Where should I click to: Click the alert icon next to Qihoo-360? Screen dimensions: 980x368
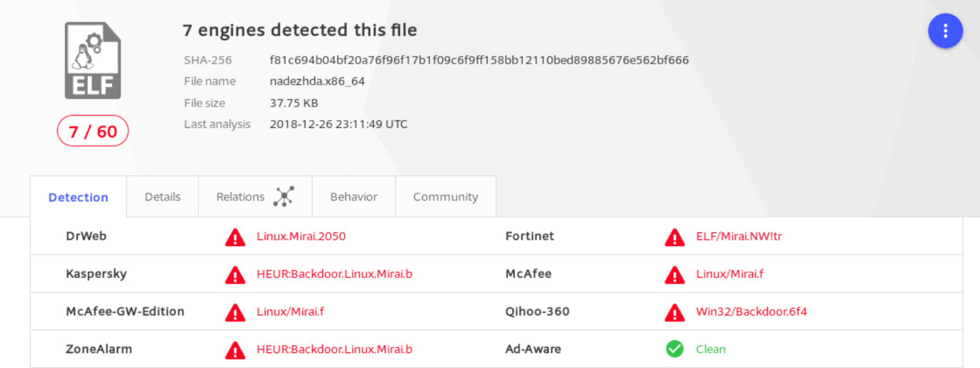coord(675,311)
